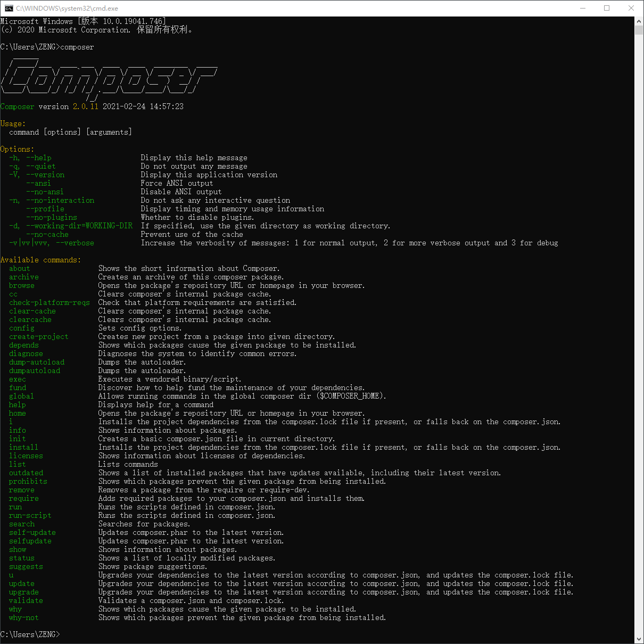The height and width of the screenshot is (644, 644).
Task: Maximize the cmd.exe window
Action: coord(607,8)
